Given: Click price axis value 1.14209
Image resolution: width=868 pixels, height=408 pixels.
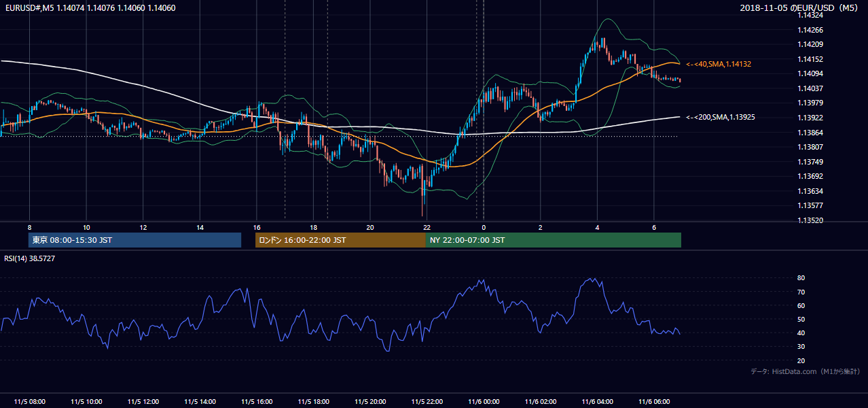Looking at the screenshot, I should click(810, 44).
